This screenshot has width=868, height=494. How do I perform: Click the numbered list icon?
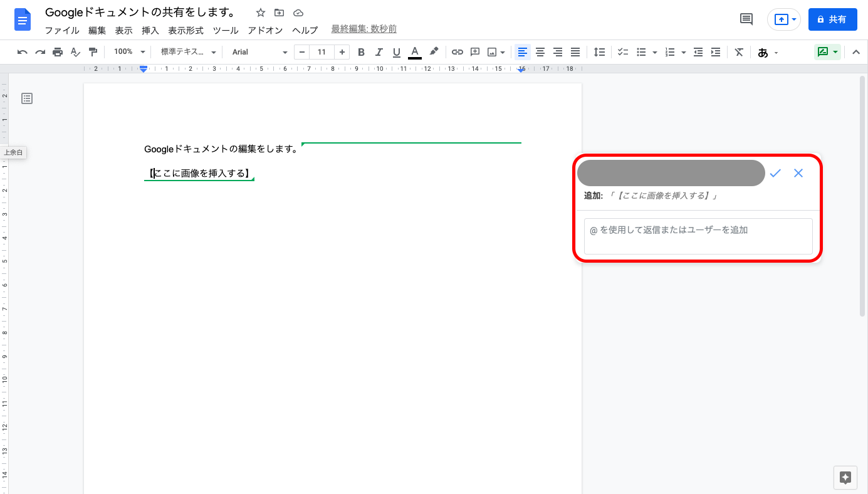[x=670, y=52]
